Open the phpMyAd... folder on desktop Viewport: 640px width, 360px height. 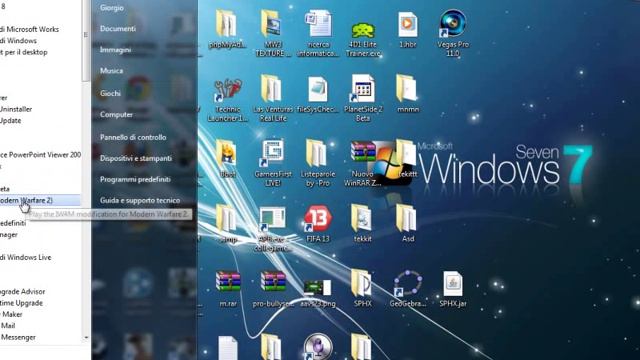tap(227, 24)
